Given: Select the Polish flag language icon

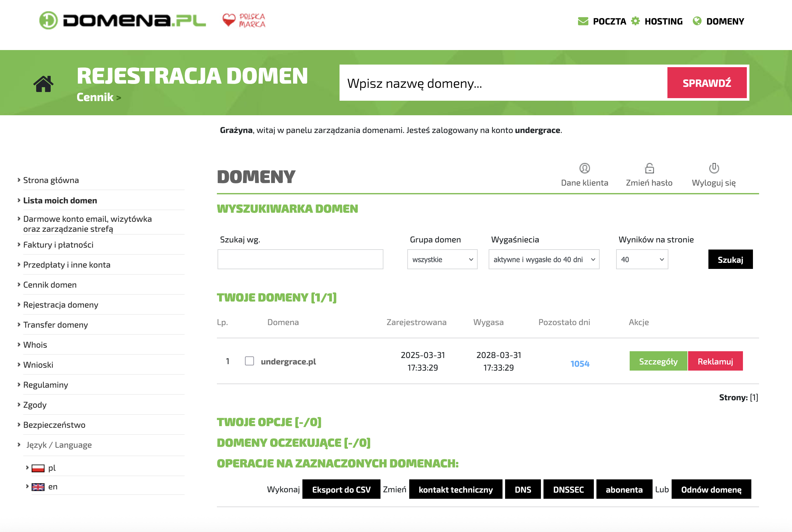Looking at the screenshot, I should [38, 468].
